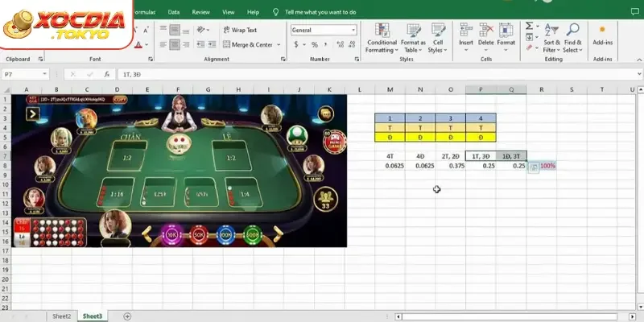644x322 pixels.
Task: Click the Clear eraser icon
Action: 530,47
